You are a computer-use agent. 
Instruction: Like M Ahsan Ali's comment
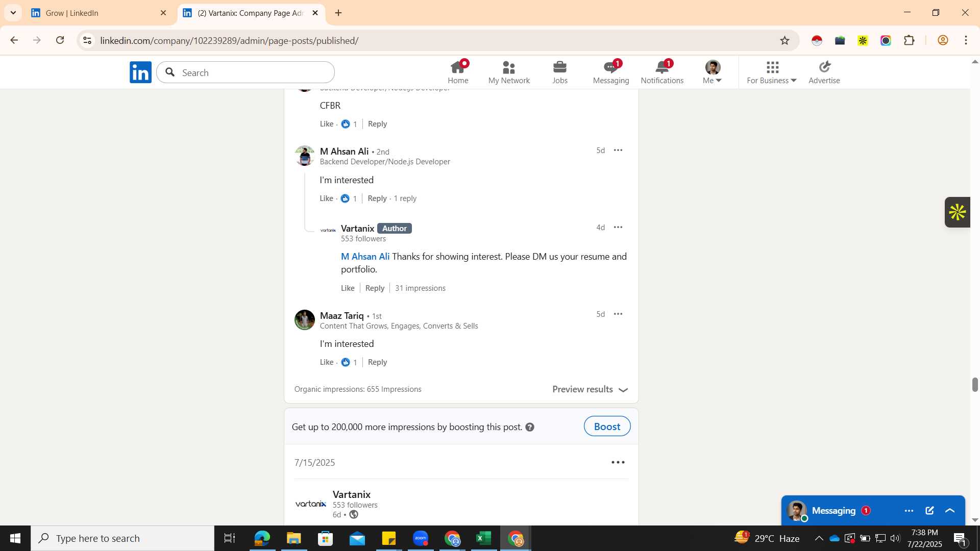[326, 198]
